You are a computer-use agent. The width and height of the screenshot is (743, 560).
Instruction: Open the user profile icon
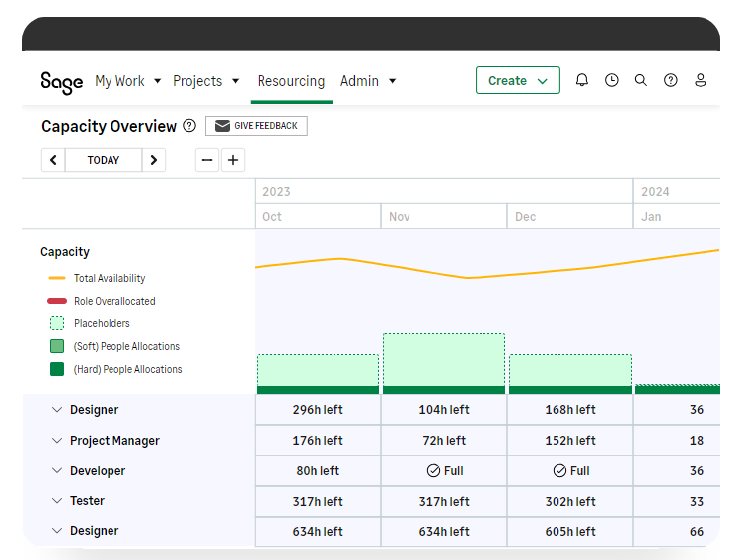point(701,81)
